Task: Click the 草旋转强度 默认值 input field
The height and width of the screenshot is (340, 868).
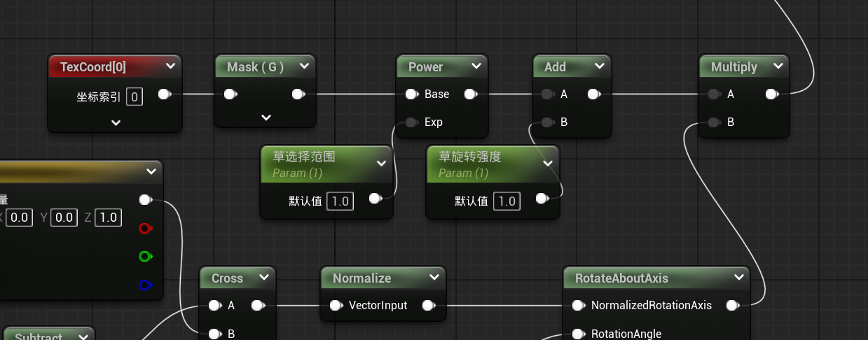Action: pos(507,201)
